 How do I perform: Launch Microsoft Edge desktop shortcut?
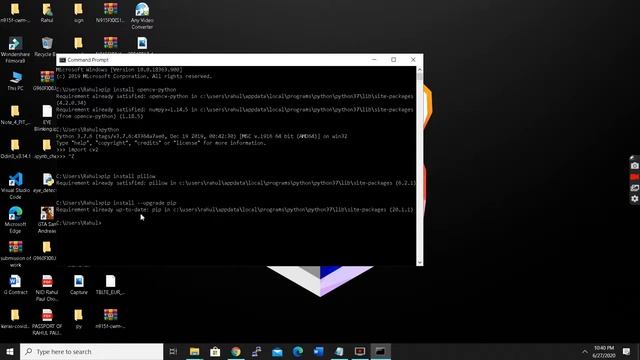(x=15, y=220)
